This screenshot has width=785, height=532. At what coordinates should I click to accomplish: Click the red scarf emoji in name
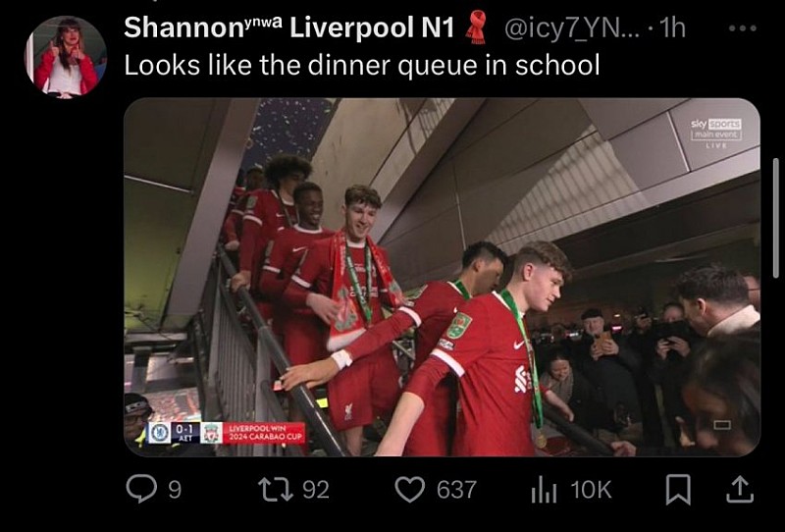click(477, 28)
